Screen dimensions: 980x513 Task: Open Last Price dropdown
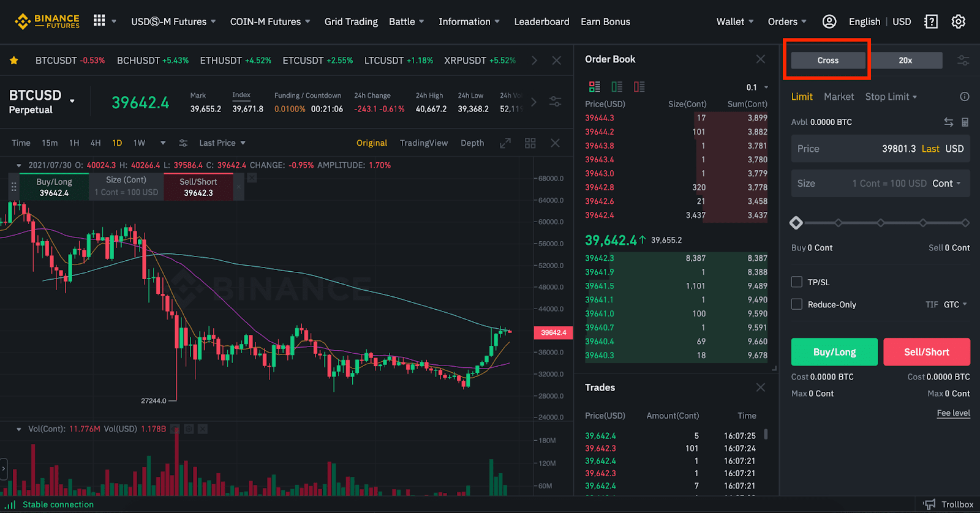222,143
